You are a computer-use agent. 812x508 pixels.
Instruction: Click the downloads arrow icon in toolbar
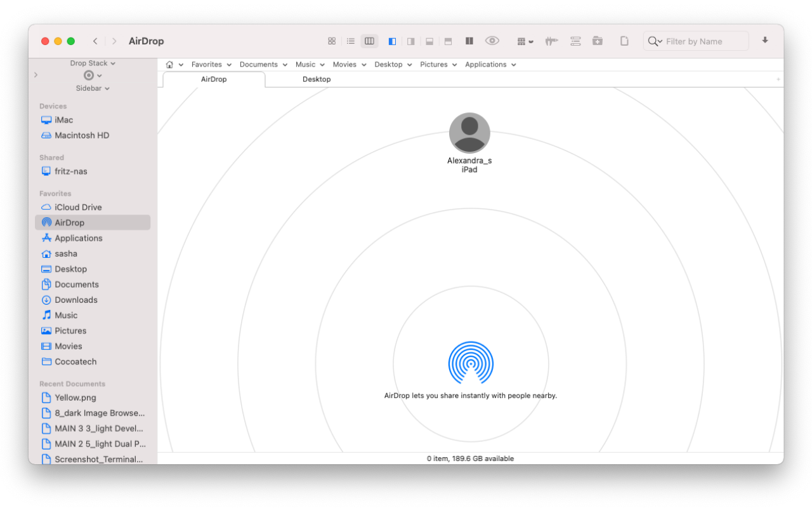765,41
